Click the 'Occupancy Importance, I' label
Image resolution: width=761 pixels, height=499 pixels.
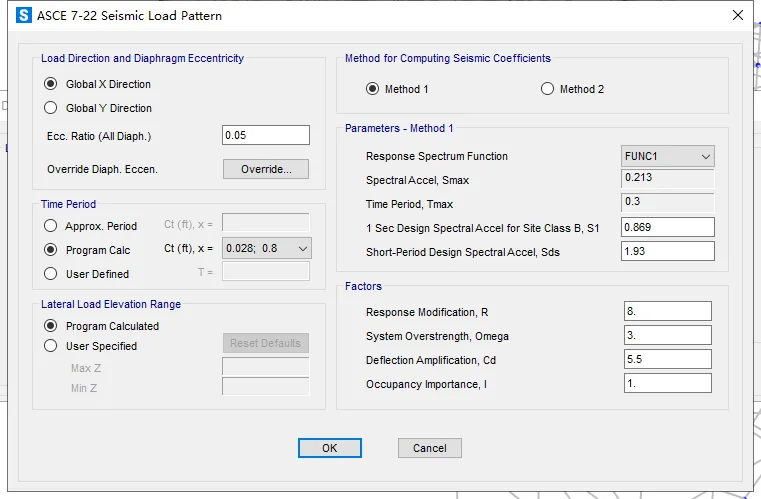(426, 384)
